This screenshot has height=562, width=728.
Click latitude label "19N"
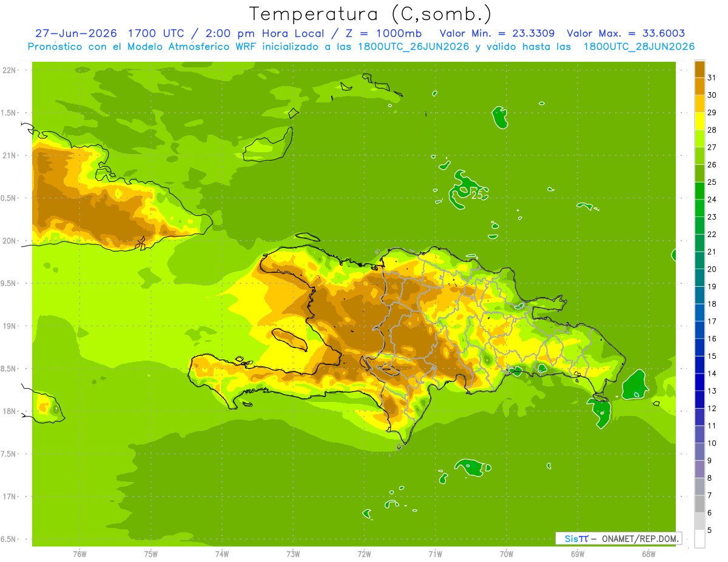(9, 326)
